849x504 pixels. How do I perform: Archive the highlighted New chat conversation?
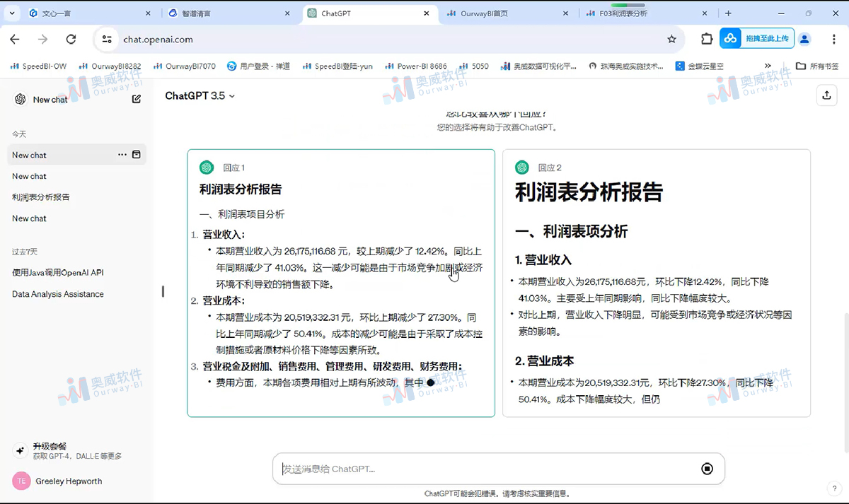coord(137,154)
